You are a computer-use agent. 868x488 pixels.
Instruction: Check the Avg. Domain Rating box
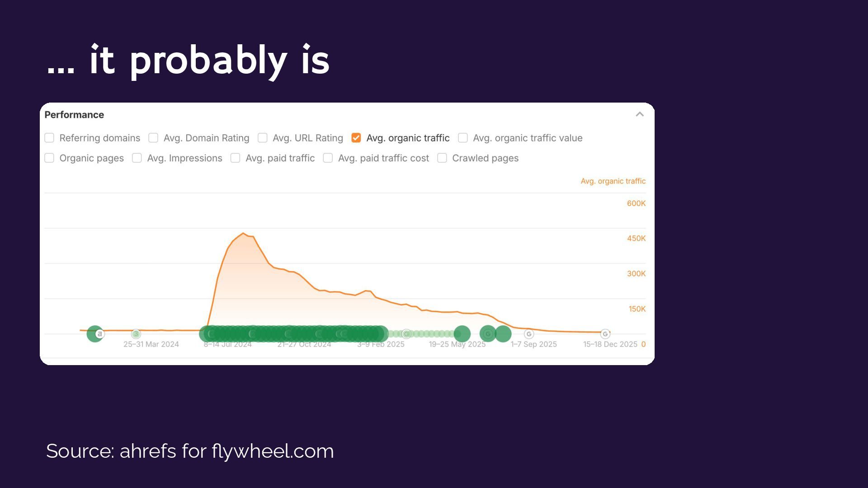(153, 138)
